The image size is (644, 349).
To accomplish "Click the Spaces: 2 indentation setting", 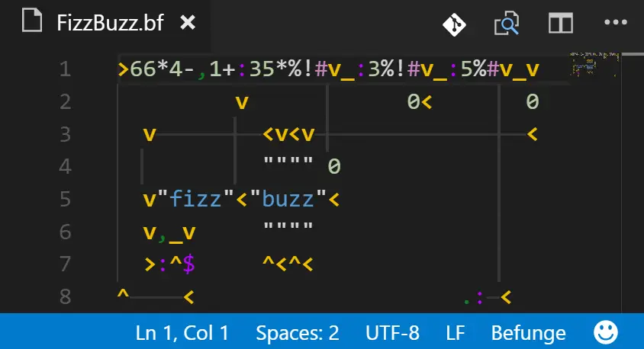I will click(x=298, y=333).
